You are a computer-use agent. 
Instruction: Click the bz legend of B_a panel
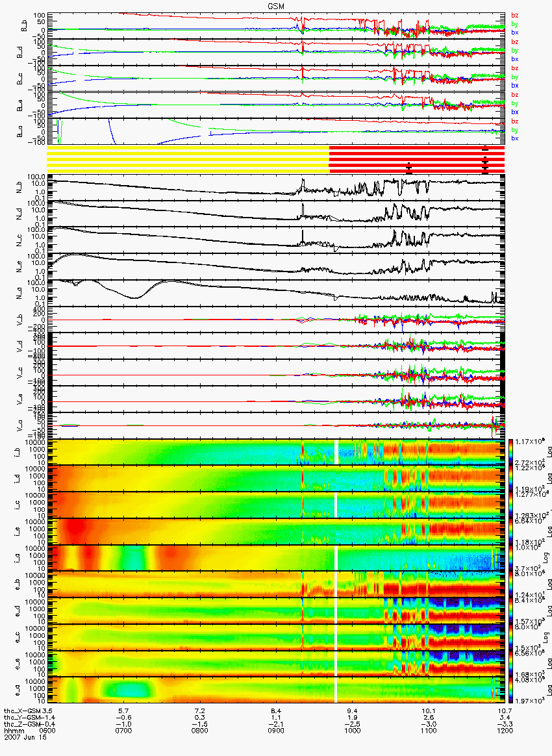(x=514, y=121)
